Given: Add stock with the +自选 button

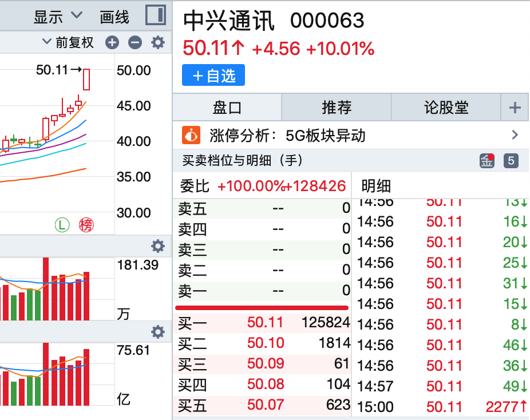Looking at the screenshot, I should [x=213, y=76].
